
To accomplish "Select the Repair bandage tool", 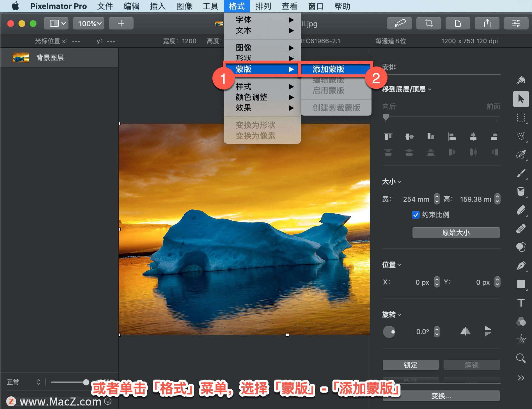I will pos(521,229).
